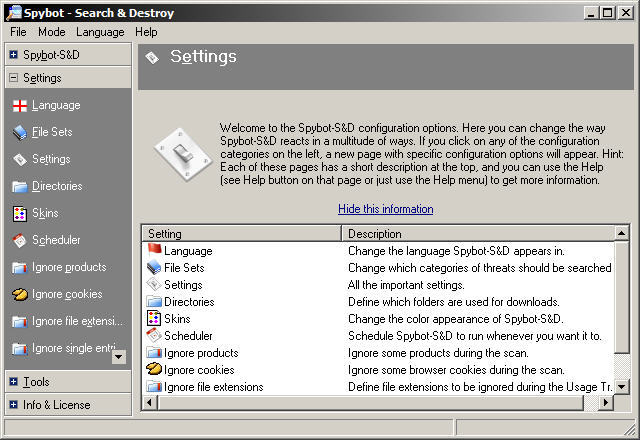Click the Hide this information link

(x=386, y=209)
